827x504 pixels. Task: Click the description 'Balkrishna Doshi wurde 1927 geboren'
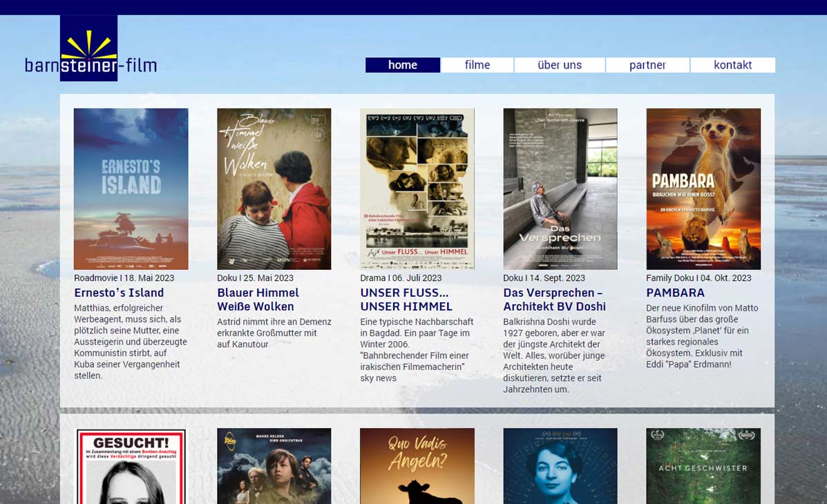(x=554, y=356)
